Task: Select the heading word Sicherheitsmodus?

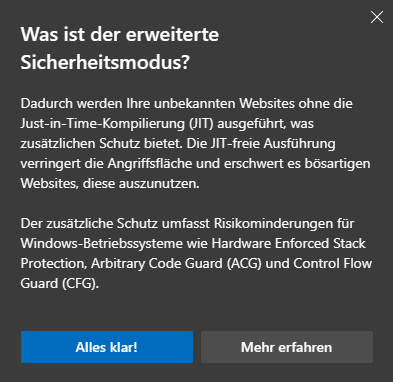Action: 105,62
